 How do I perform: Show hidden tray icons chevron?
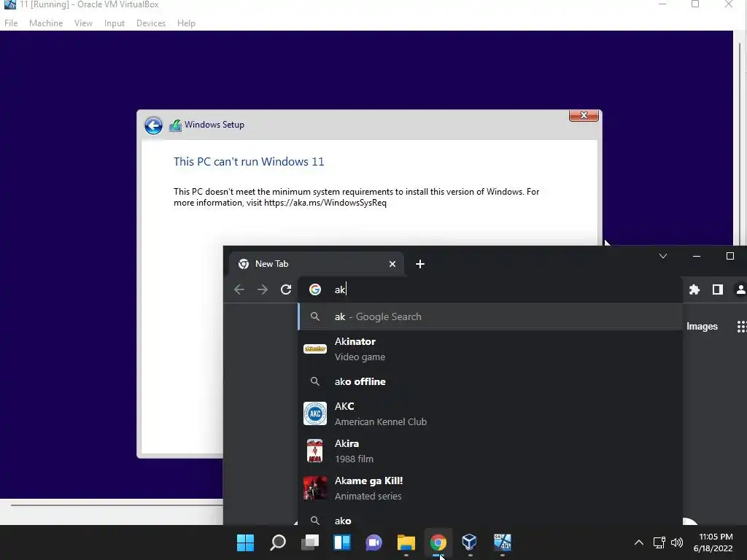pyautogui.click(x=639, y=542)
